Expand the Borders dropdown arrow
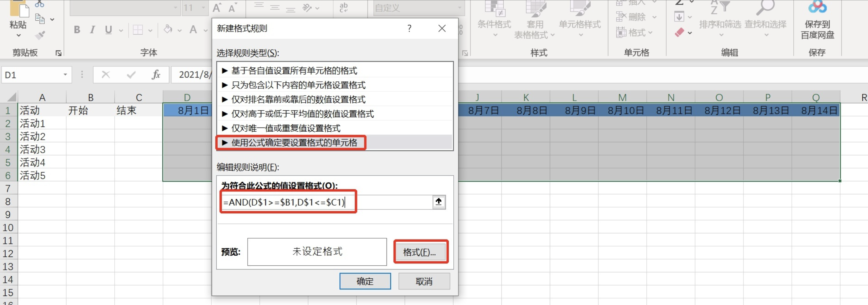Image resolution: width=868 pixels, height=305 pixels. pyautogui.click(x=150, y=31)
